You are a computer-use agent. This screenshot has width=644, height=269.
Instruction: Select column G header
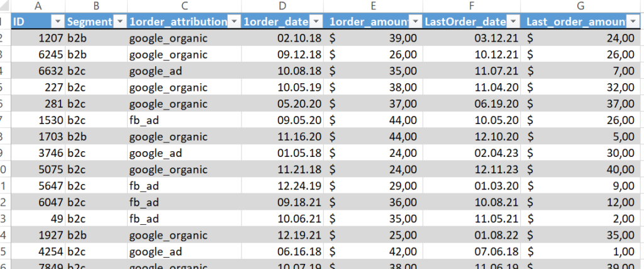[581, 6]
